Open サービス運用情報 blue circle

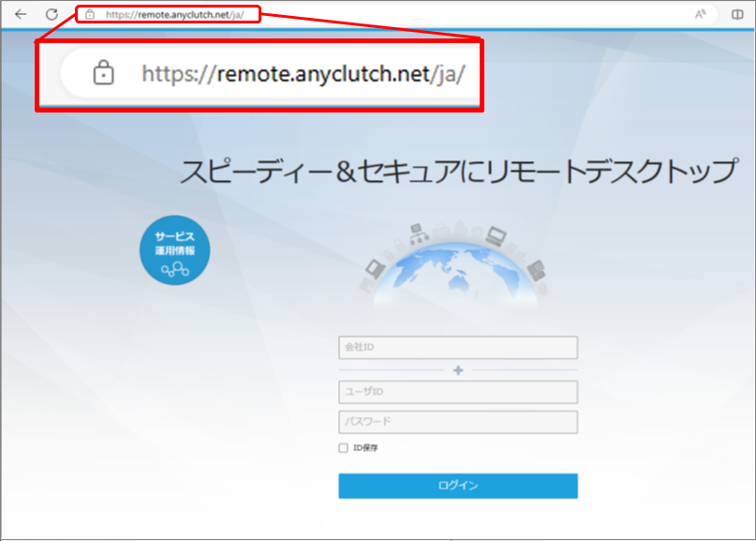tap(174, 250)
